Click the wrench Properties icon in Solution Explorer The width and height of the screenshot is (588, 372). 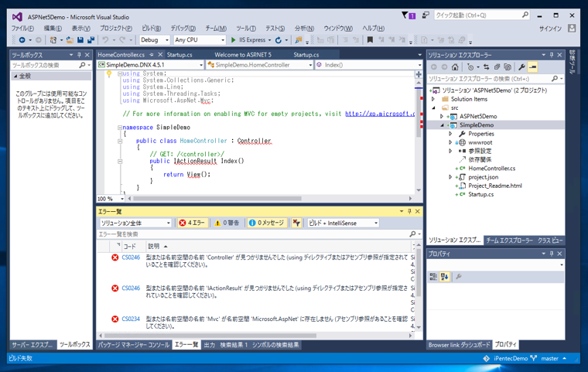(521, 67)
